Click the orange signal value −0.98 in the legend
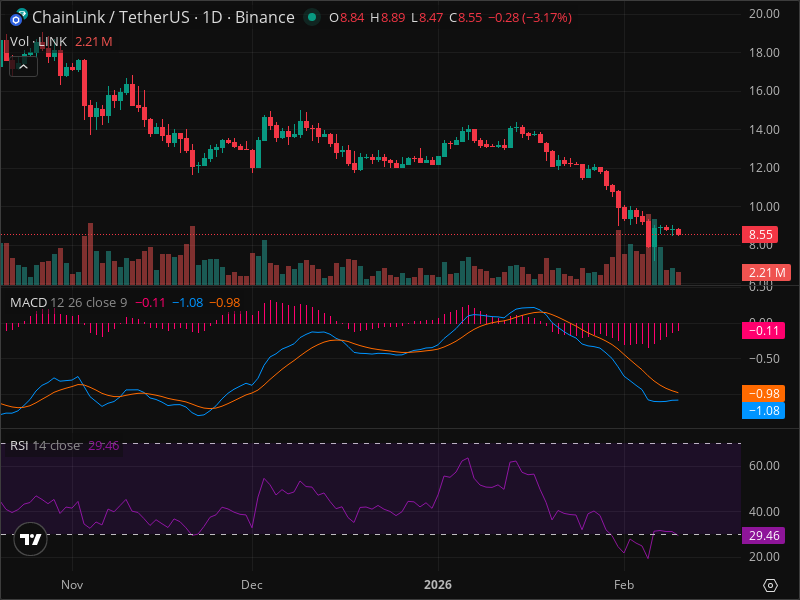 pyautogui.click(x=224, y=303)
